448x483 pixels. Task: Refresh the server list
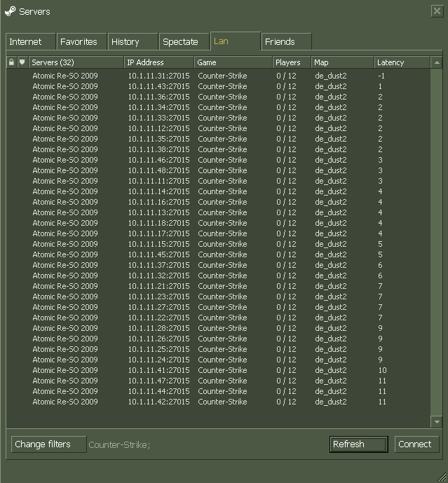[x=359, y=444]
